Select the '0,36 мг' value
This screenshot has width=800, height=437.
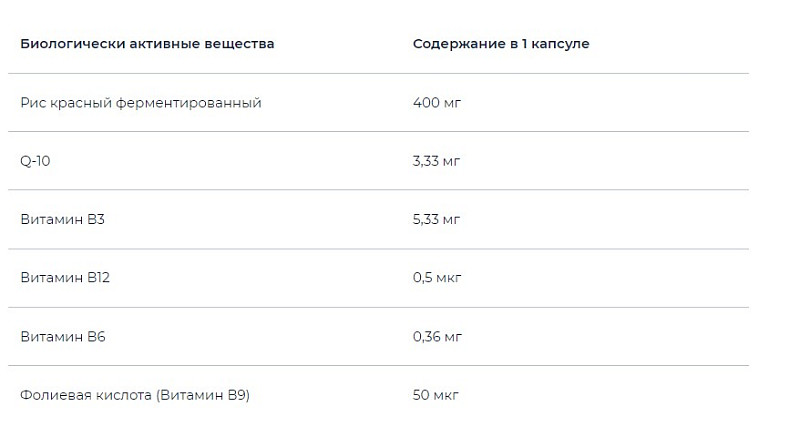[437, 337]
